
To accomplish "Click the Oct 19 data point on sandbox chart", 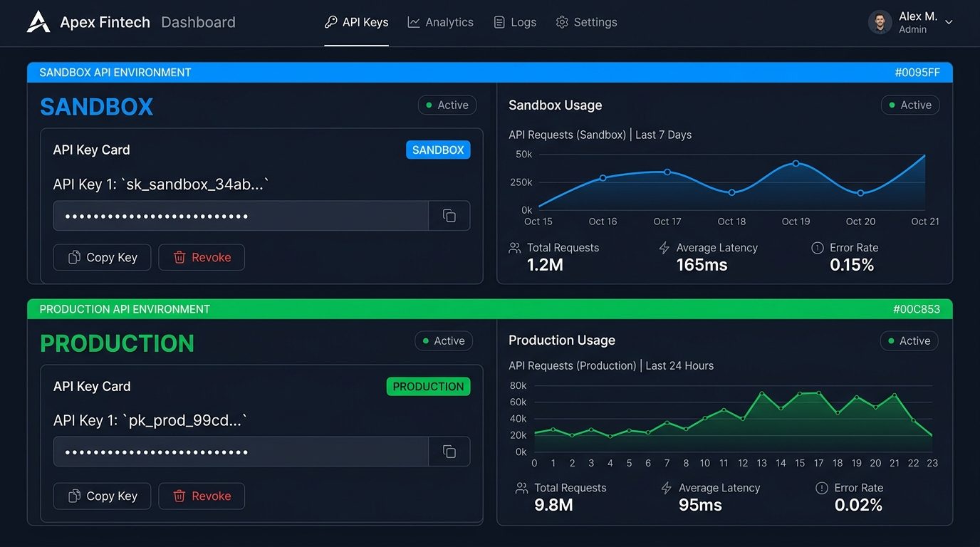I will [x=796, y=163].
